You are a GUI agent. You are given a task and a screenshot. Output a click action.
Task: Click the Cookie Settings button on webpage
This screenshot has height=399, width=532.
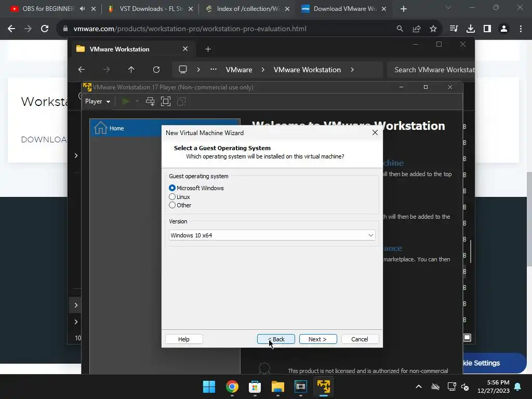[x=494, y=363]
